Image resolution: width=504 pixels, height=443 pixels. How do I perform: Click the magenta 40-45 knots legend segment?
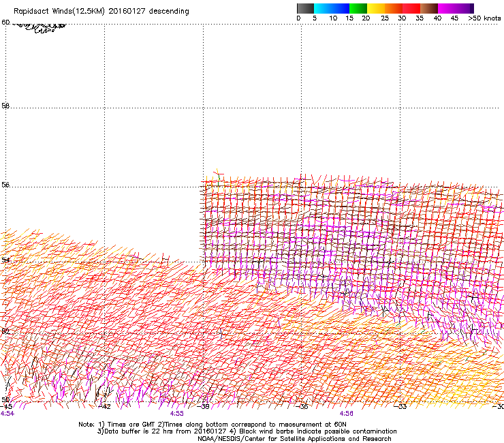pos(447,8)
